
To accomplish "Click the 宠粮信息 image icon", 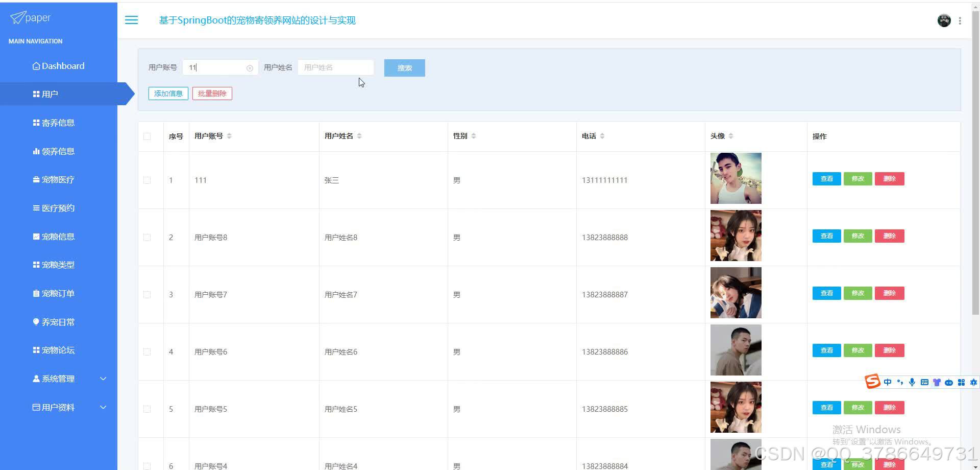I will 36,237.
